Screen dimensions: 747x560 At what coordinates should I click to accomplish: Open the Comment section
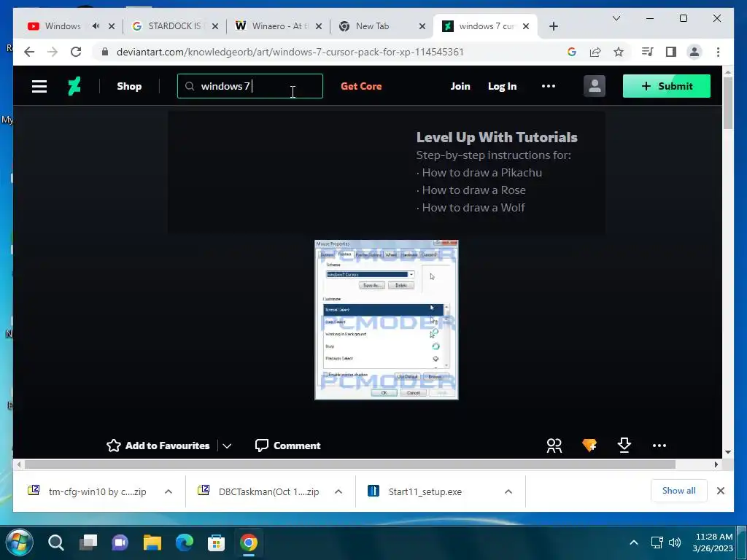287,446
